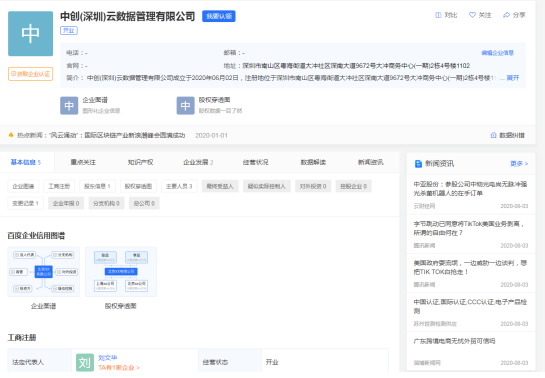Click the 主要人员 3 chip
Image resolution: width=545 pixels, height=378 pixels.
tap(179, 186)
